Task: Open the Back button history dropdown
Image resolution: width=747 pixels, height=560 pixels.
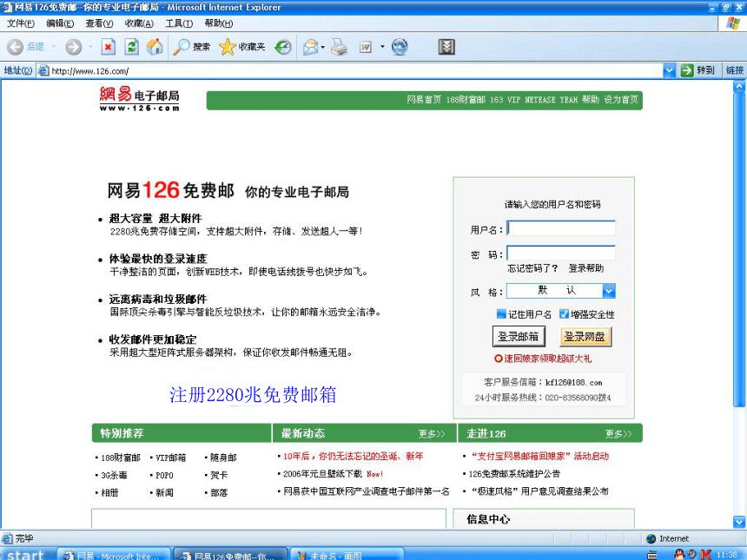Action: click(53, 47)
